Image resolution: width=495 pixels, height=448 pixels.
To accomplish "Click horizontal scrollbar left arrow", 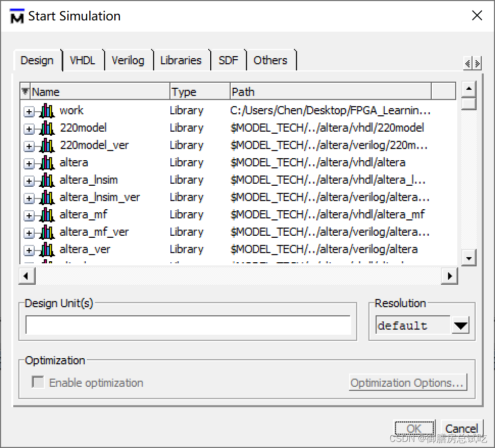I will point(27,276).
